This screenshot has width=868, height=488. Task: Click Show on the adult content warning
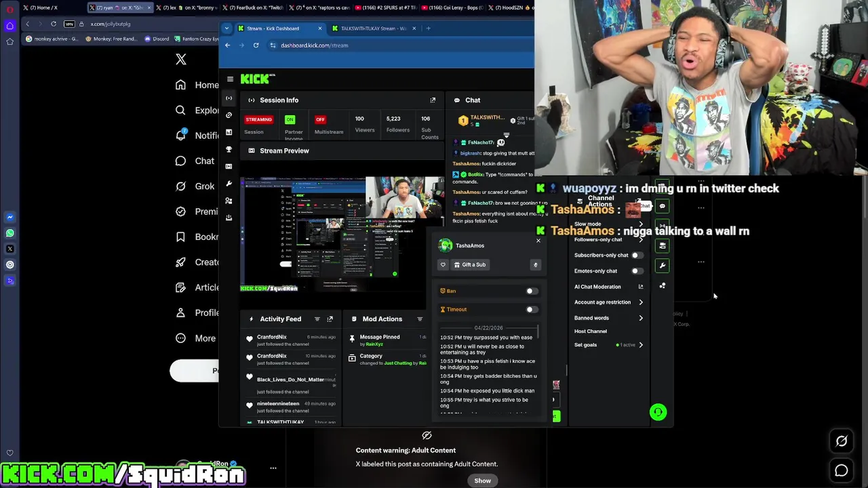pos(482,481)
